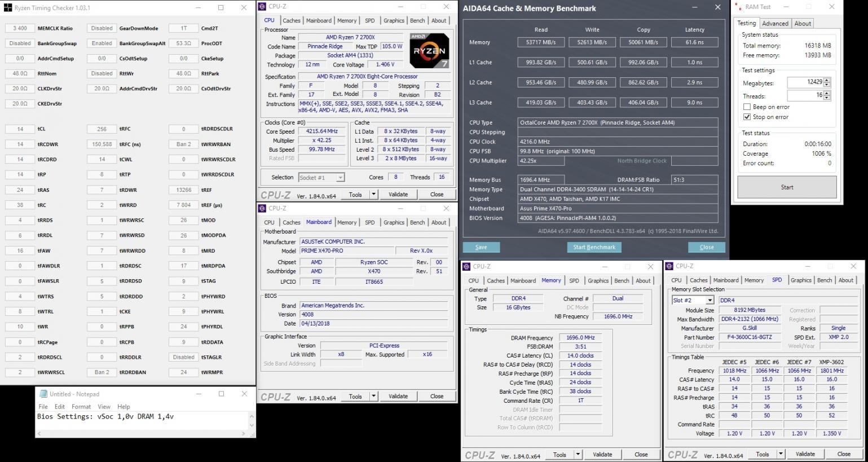Click the CPU-Z icon in the SPD tab window's title bar
This screenshot has height=462, width=868.
[x=669, y=266]
